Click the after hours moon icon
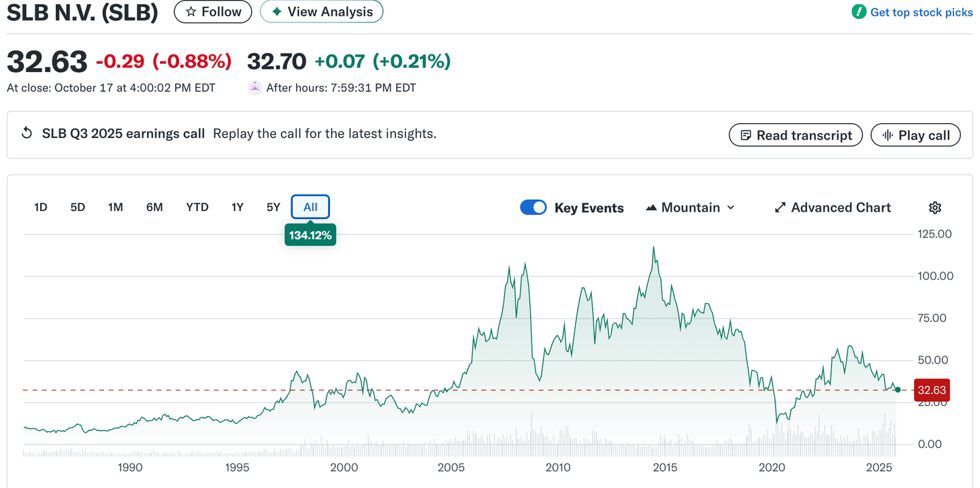980x488 pixels. click(x=255, y=88)
